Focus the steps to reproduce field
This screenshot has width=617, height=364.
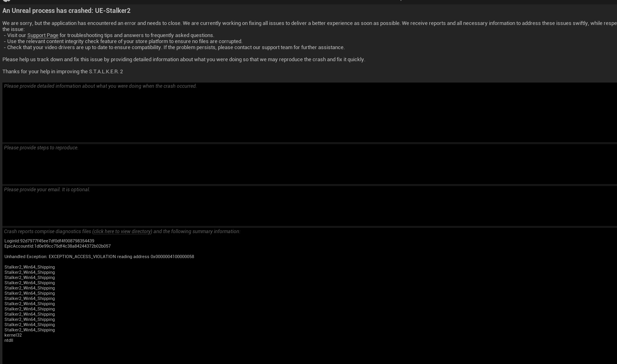tap(310, 164)
